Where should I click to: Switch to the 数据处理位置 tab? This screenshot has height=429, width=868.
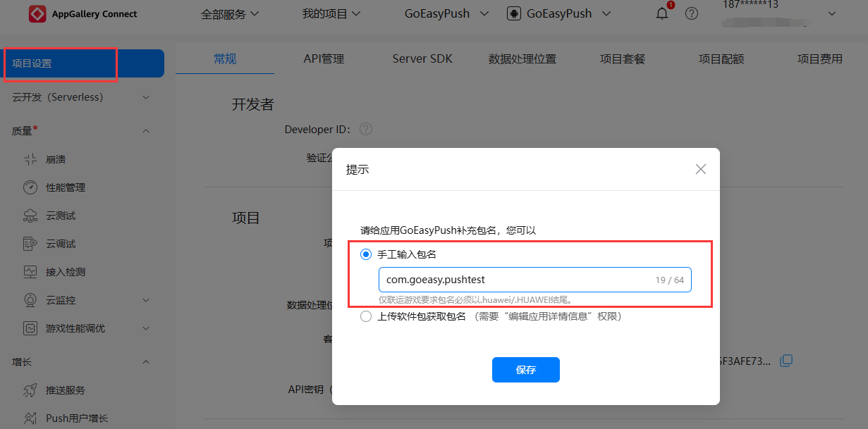click(522, 59)
